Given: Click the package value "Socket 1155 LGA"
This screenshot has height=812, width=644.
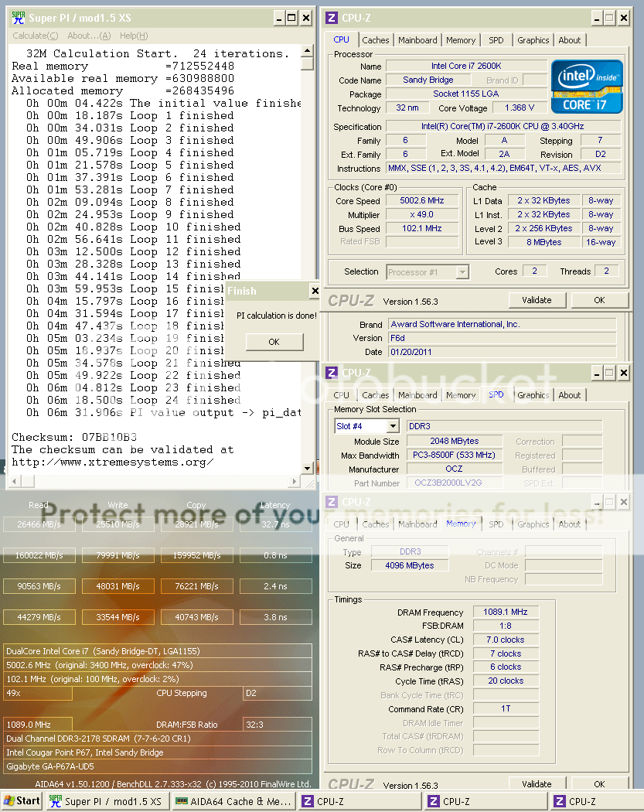Looking at the screenshot, I should (x=466, y=94).
